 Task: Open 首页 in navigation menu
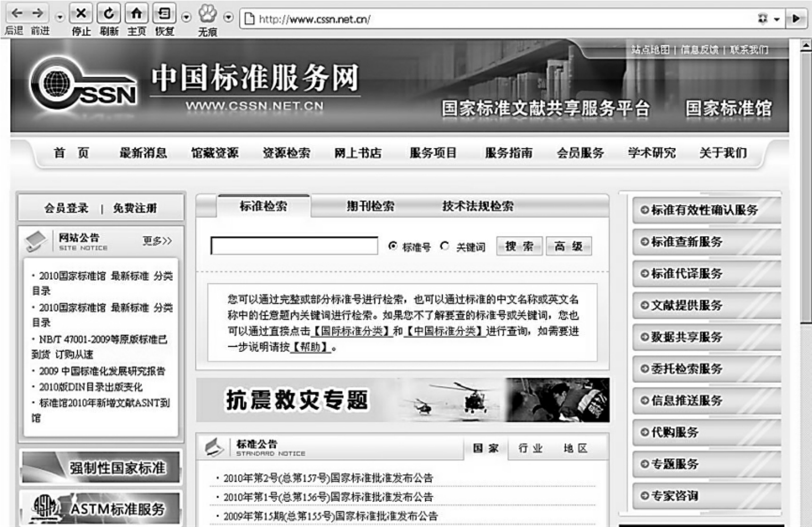(x=71, y=153)
